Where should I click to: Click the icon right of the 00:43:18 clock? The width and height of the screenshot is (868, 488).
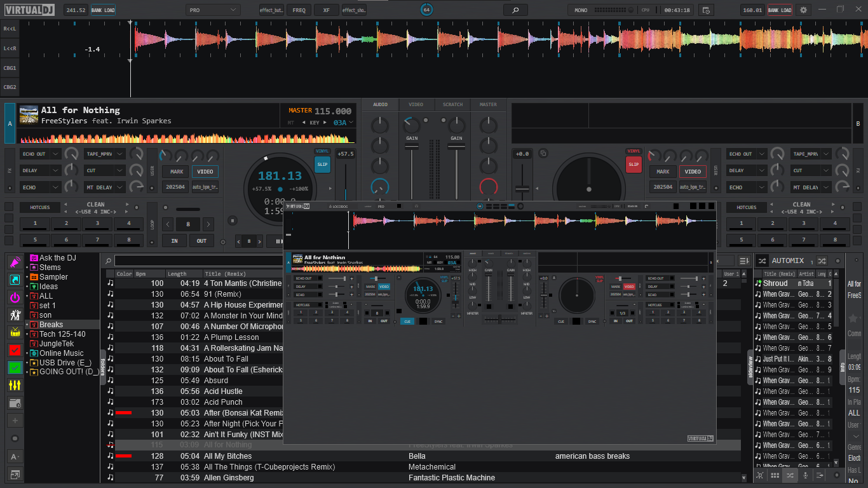coord(705,10)
